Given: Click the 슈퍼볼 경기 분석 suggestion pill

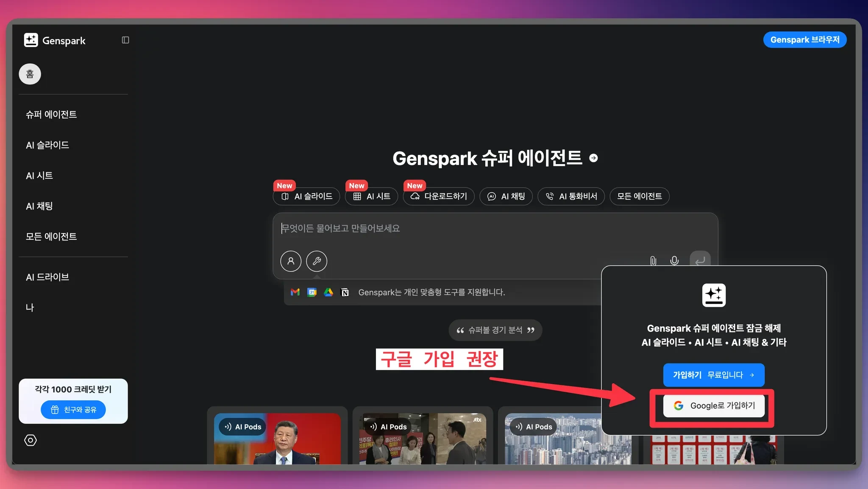Looking at the screenshot, I should (x=495, y=330).
